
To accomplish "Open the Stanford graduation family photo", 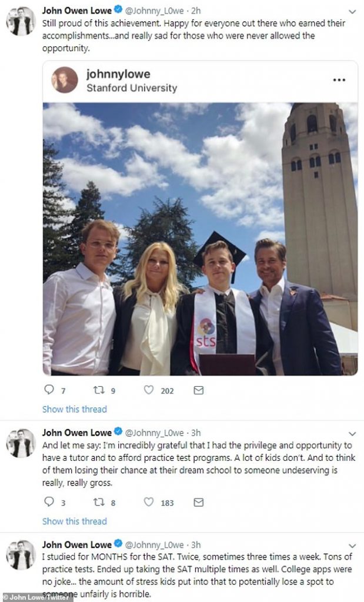I will pos(200,239).
